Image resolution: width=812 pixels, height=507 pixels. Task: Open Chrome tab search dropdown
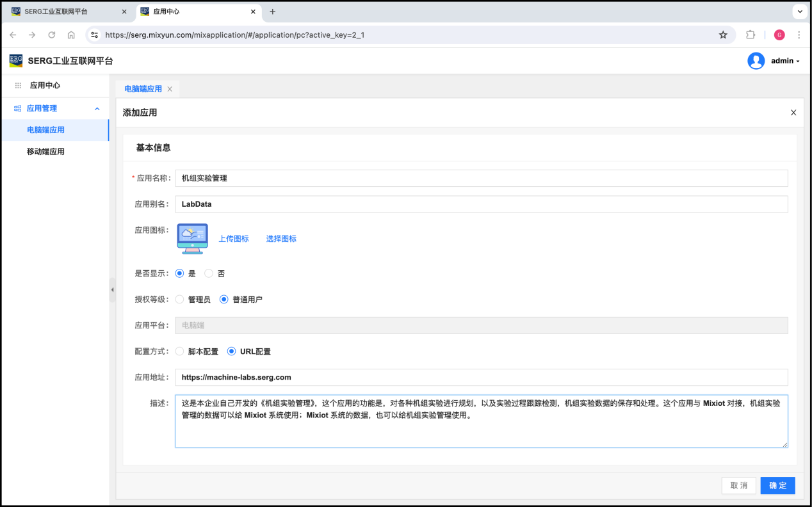pyautogui.click(x=800, y=12)
